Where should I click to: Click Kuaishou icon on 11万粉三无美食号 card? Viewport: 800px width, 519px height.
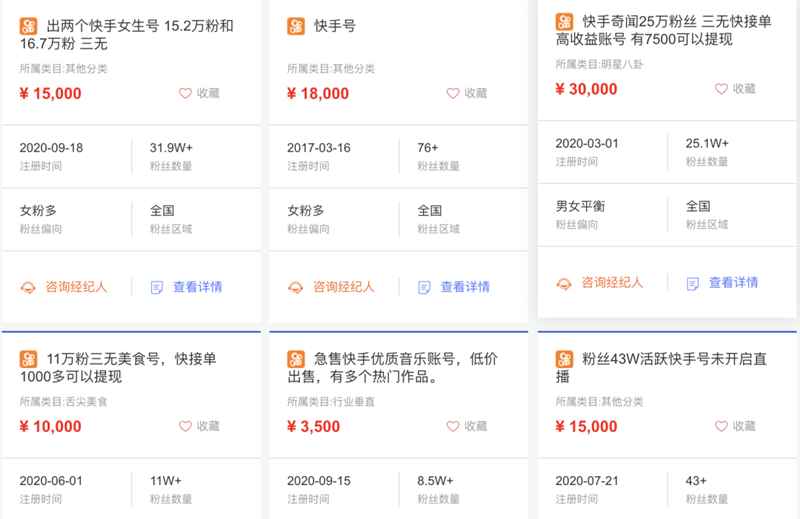pos(29,358)
